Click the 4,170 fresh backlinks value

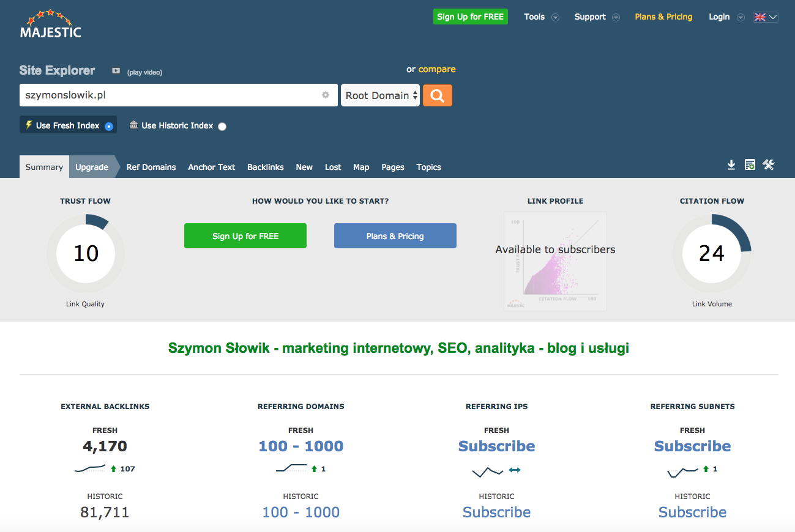(105, 446)
